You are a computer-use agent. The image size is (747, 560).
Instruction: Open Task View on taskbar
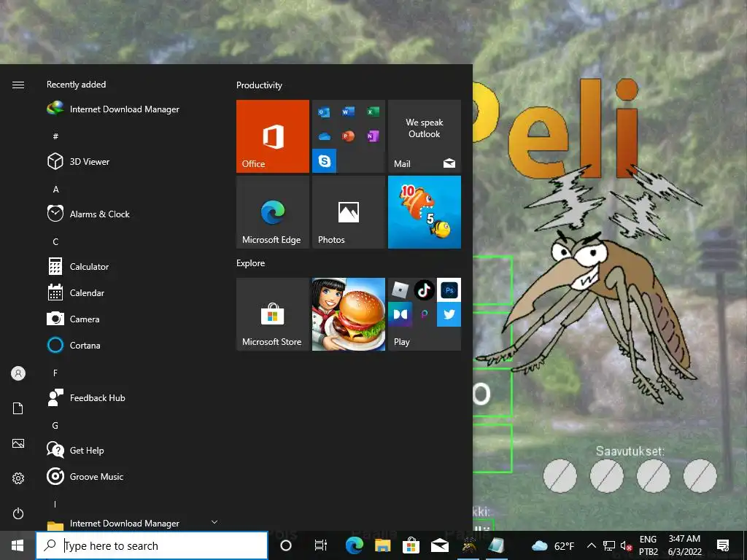[321, 545]
